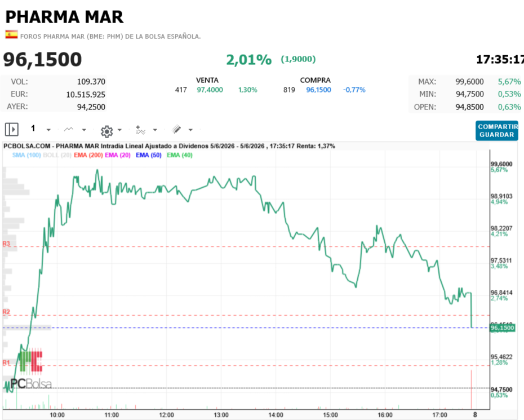Click the MAX percentage 5,67% in header

(x=509, y=82)
